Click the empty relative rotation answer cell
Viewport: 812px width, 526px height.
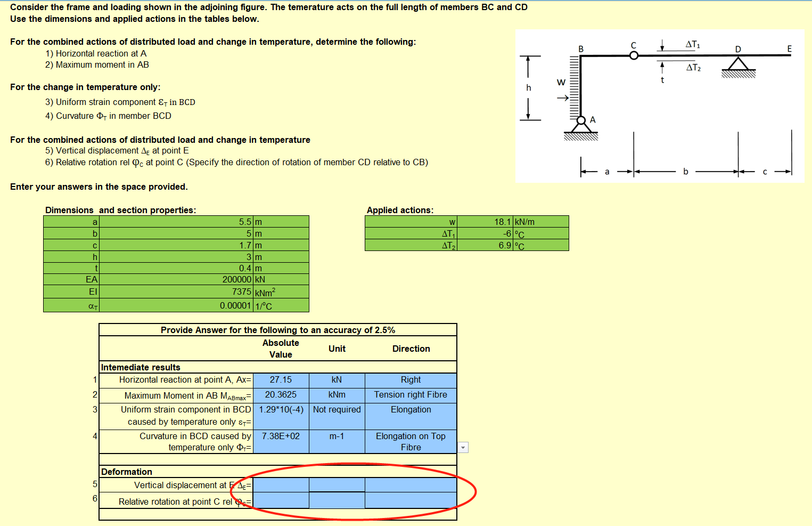tap(281, 501)
